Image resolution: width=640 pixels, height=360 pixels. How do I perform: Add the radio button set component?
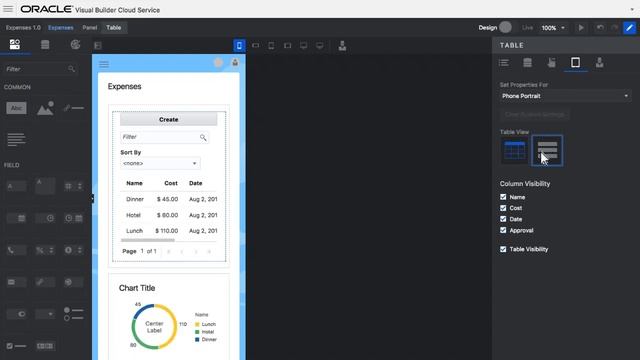coord(73,314)
